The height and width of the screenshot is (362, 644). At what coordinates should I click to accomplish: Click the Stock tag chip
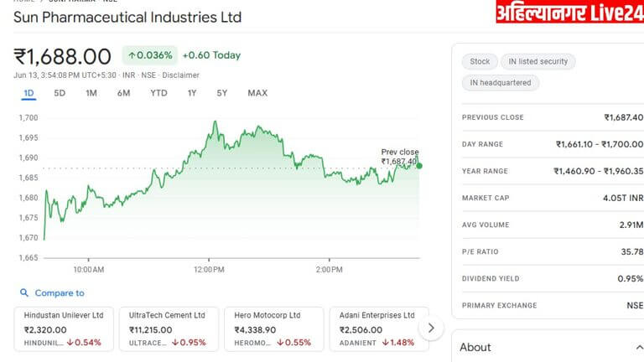click(x=480, y=61)
